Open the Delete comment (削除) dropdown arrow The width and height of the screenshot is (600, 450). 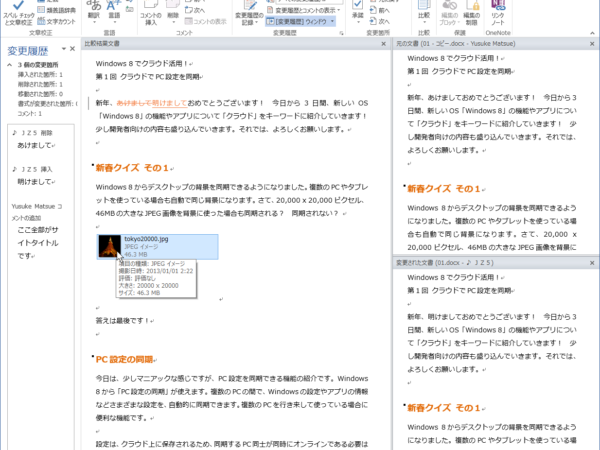(x=173, y=23)
